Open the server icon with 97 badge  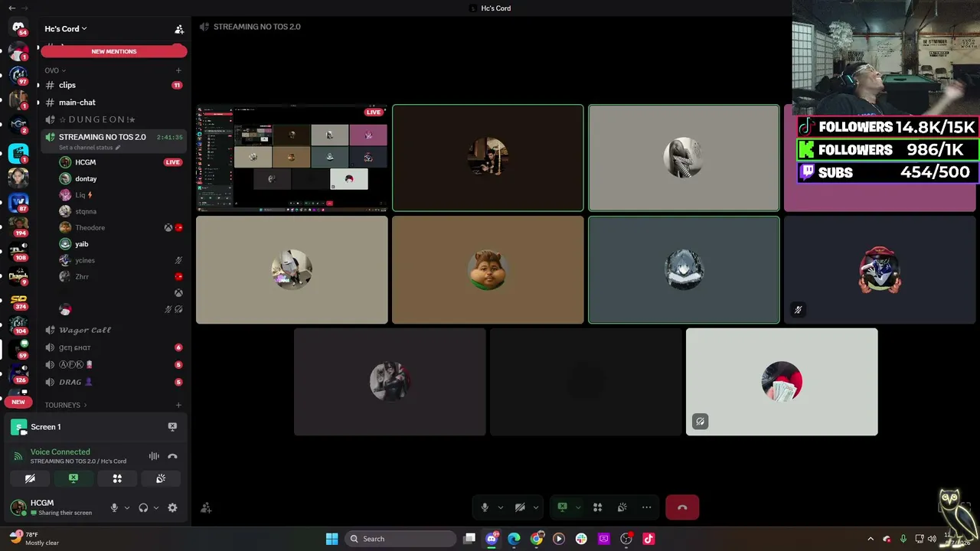pyautogui.click(x=18, y=75)
